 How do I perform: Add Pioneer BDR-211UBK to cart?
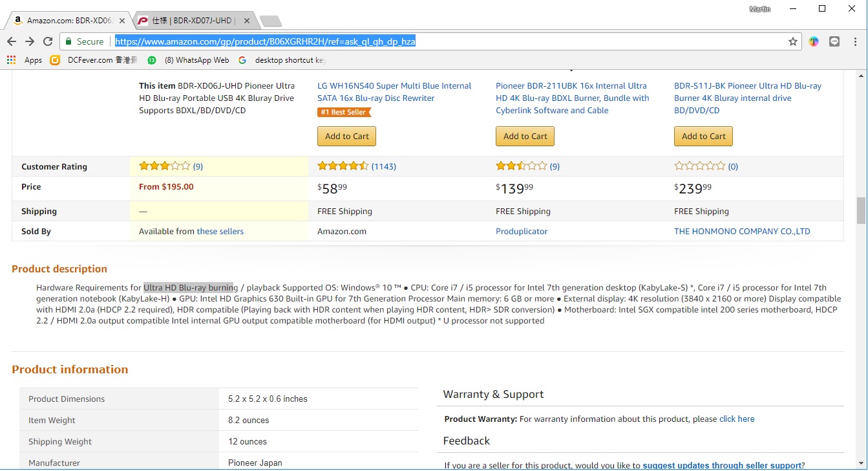525,137
